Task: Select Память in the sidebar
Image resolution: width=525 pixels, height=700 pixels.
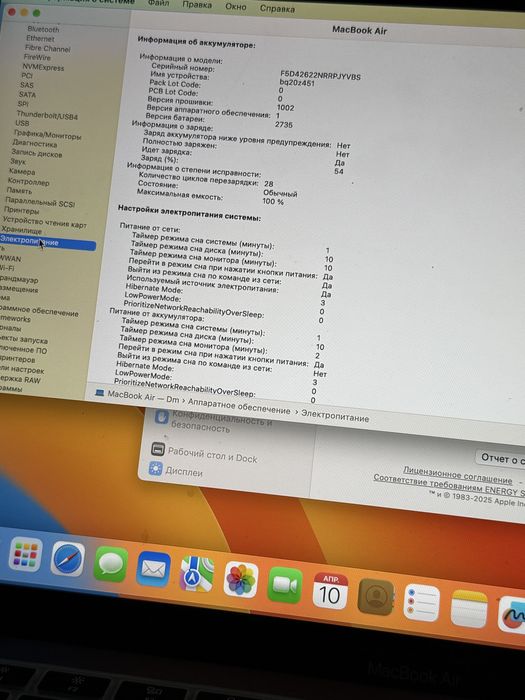Action: (19, 191)
